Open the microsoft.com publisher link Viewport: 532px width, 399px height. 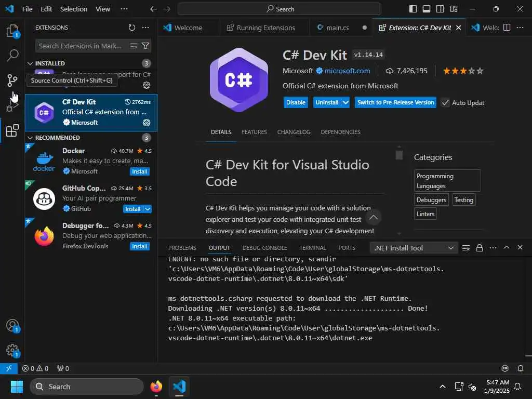(x=347, y=71)
